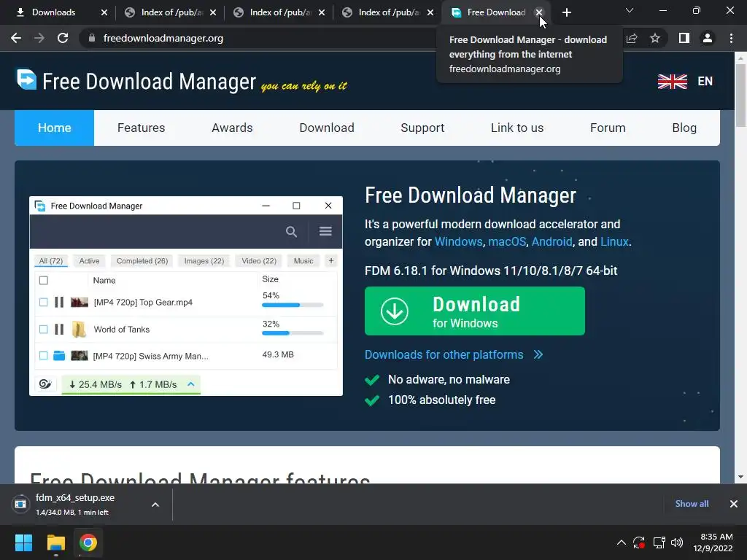Open the Windows Start menu
747x560 pixels.
pos(23,542)
